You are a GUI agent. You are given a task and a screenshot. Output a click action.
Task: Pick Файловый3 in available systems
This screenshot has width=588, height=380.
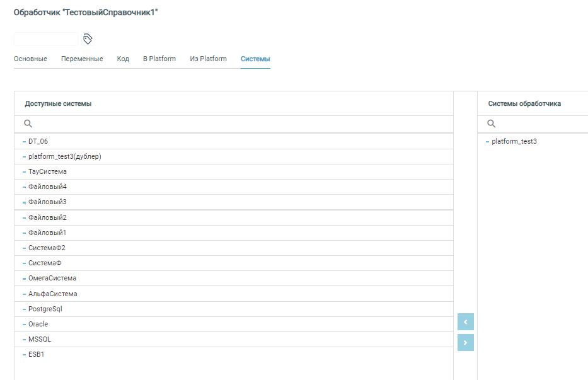47,202
